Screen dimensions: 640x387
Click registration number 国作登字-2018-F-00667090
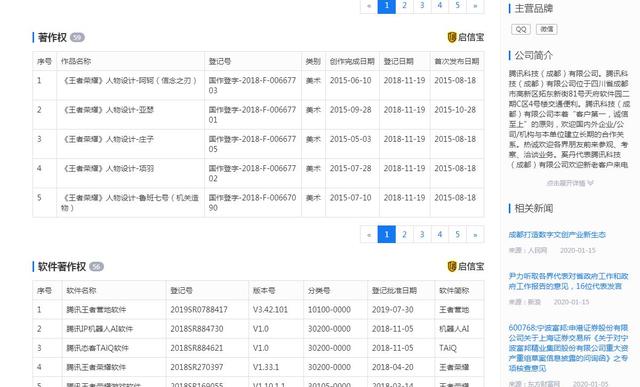pyautogui.click(x=252, y=202)
